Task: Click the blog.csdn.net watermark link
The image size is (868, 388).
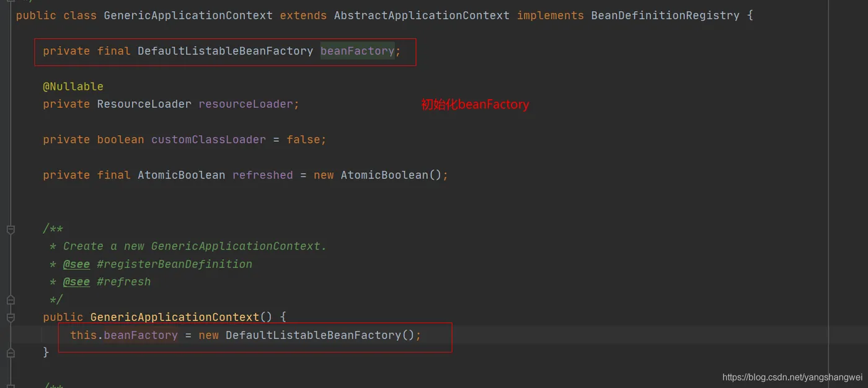Action: pyautogui.click(x=792, y=377)
